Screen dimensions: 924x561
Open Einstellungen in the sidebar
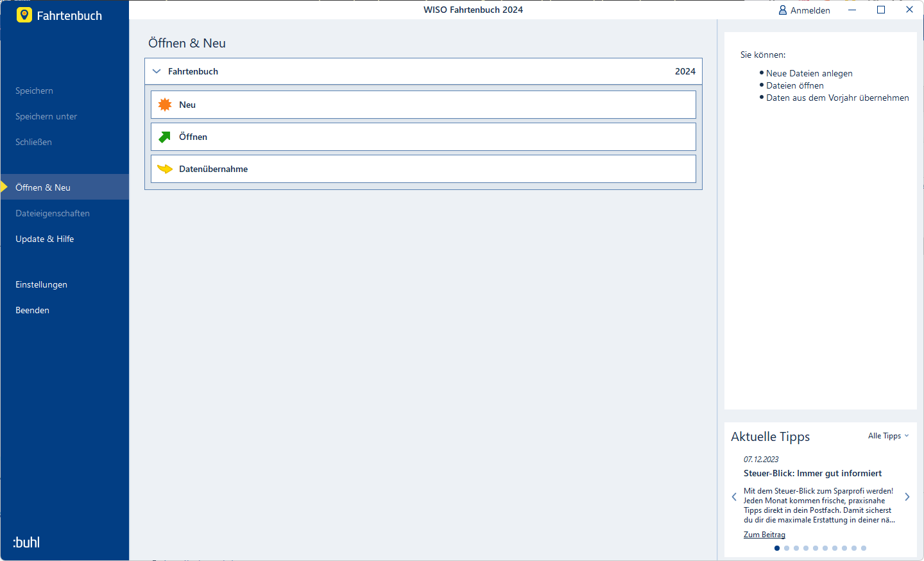[x=42, y=284]
